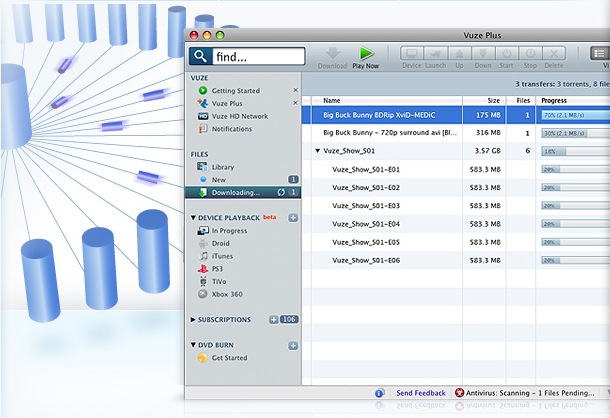
Task: Collapse the DVD Burn section
Action: pos(192,345)
